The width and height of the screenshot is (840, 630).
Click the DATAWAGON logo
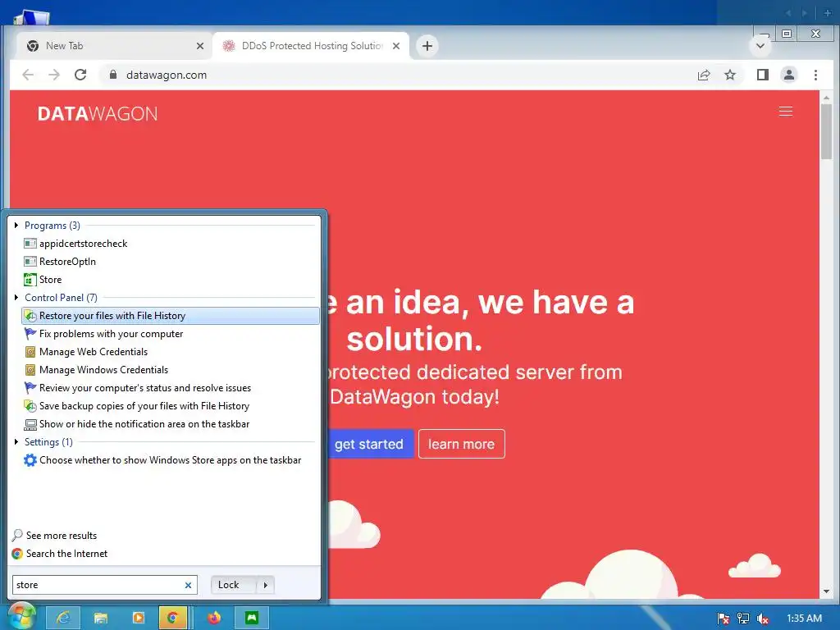point(98,114)
